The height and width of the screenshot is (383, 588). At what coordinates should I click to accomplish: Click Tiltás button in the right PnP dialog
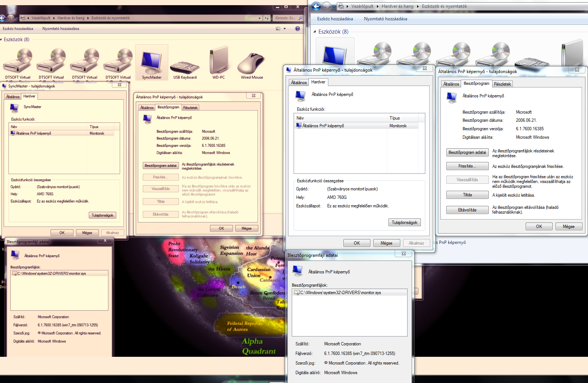click(467, 195)
